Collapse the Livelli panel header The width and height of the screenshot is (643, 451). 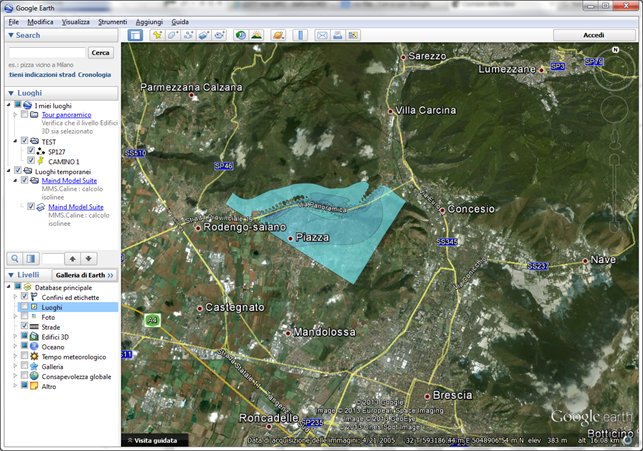point(11,275)
